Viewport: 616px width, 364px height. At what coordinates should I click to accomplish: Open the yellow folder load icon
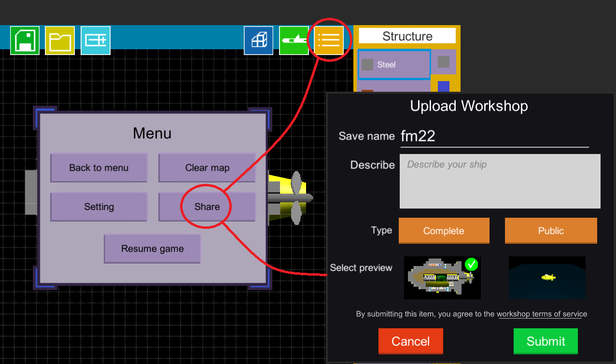[x=60, y=40]
